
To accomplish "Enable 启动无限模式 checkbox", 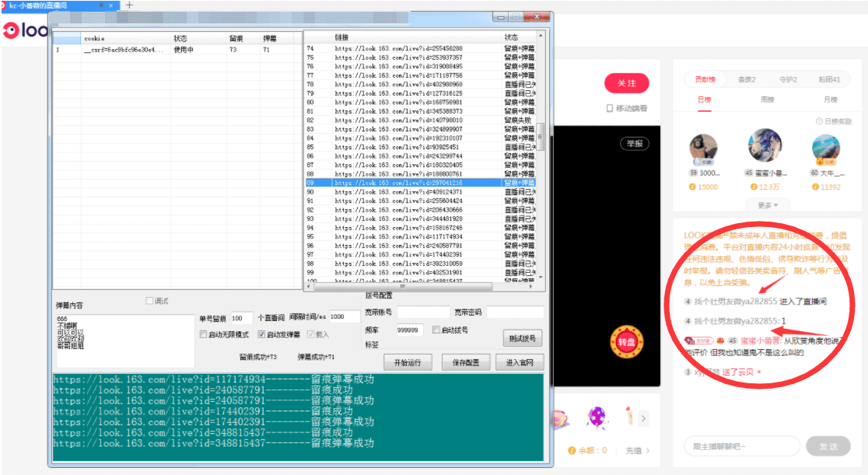I will coord(203,334).
